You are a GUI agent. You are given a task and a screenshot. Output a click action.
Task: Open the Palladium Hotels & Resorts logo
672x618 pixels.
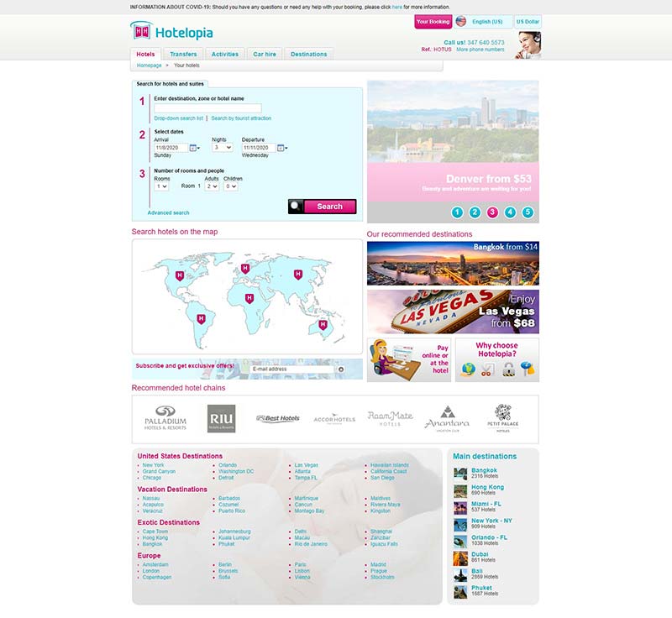165,418
